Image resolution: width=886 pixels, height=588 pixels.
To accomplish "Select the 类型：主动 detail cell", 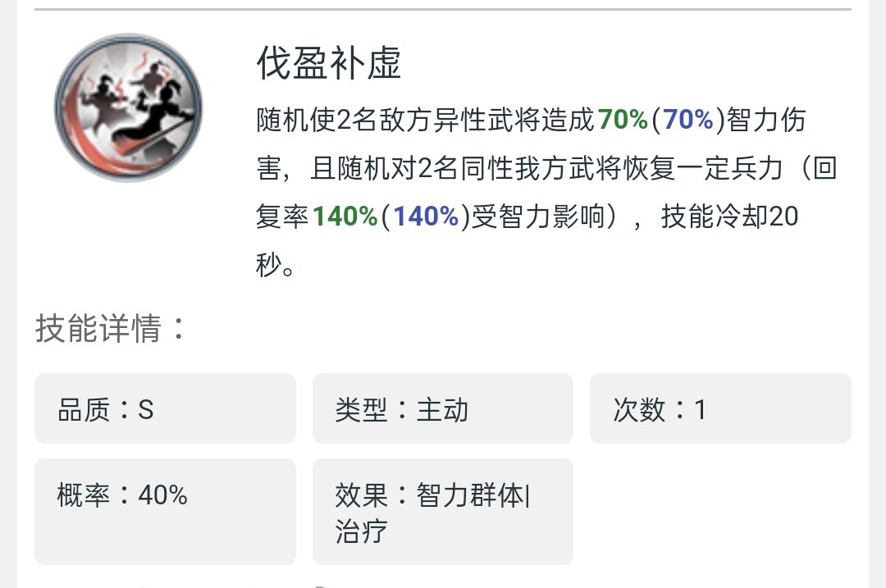I will pyautogui.click(x=442, y=408).
